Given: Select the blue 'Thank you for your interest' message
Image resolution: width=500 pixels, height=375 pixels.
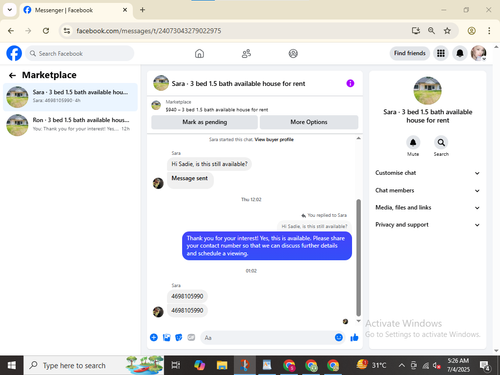Looking at the screenshot, I should coord(267,246).
